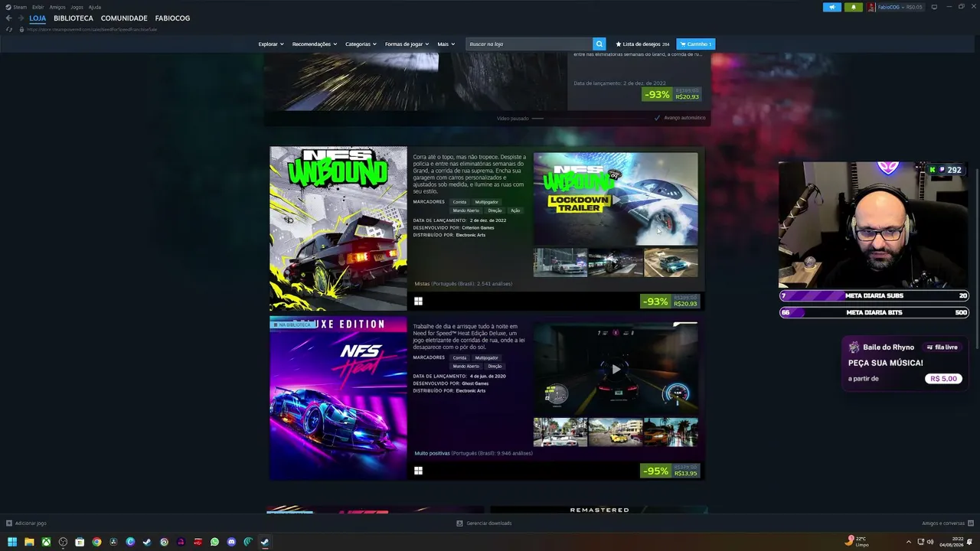Play the NFS Heat video

(616, 370)
